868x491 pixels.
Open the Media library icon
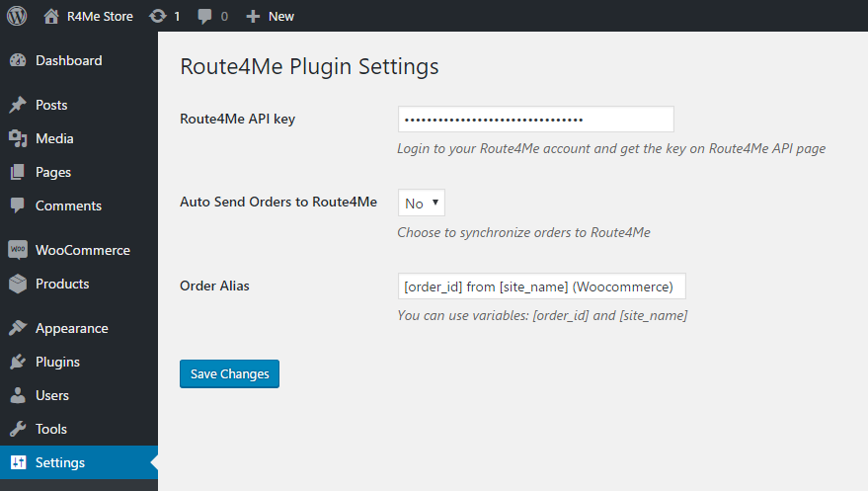pyautogui.click(x=18, y=138)
